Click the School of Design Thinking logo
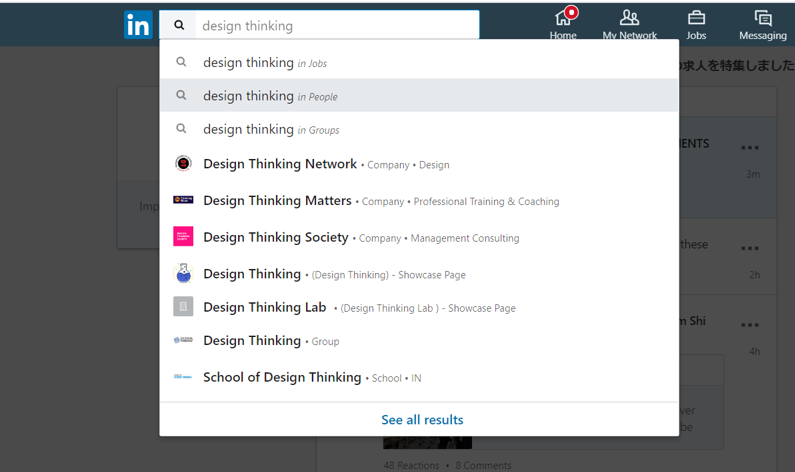Image resolution: width=795 pixels, height=472 pixels. pos(183,377)
